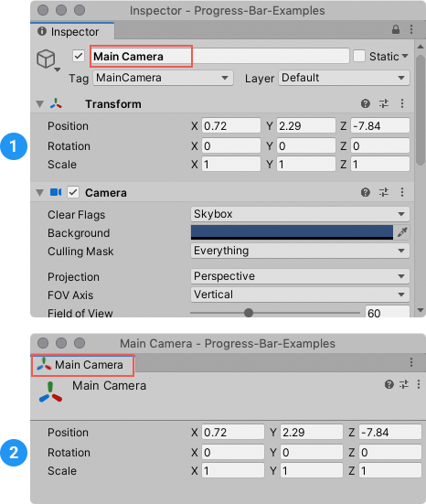Screen dimensions: 426x504
Task: Open the Tag MainCamera dropdown
Action: [163, 78]
